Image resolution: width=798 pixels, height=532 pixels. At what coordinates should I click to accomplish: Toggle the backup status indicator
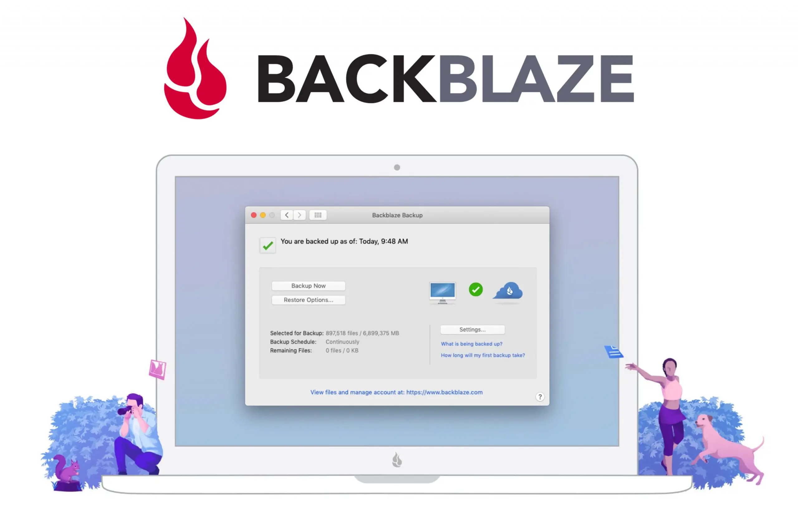pos(267,245)
